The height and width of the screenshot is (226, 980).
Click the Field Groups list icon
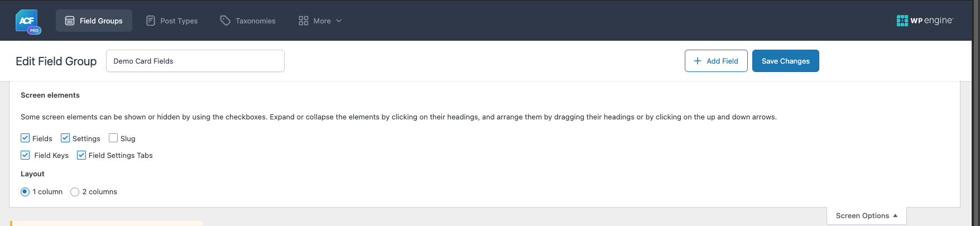(x=70, y=21)
